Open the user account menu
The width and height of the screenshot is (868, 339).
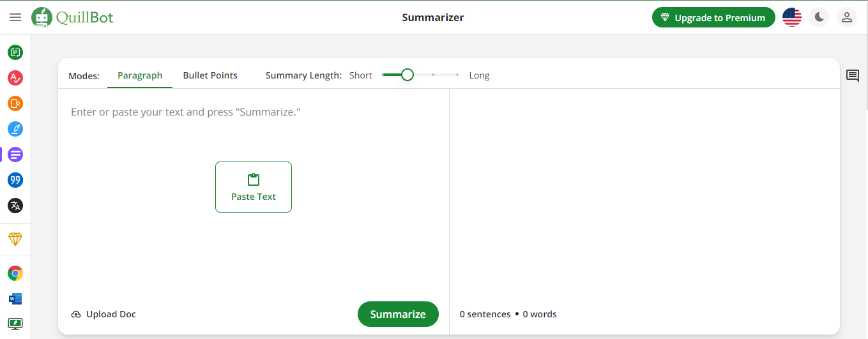point(847,17)
